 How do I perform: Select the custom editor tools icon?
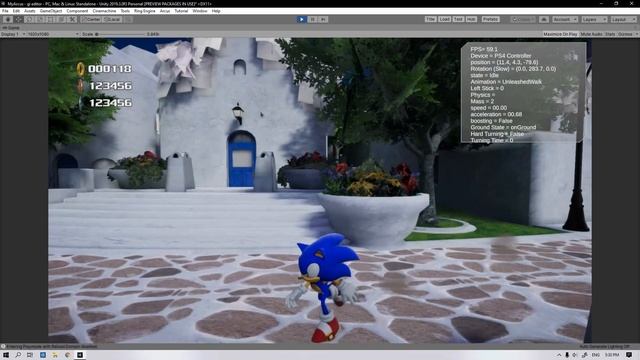72,19
